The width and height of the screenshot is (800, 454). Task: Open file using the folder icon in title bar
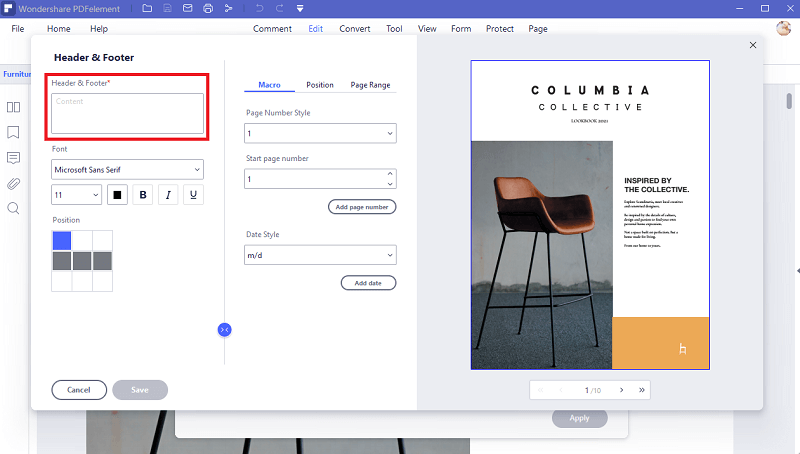click(147, 8)
